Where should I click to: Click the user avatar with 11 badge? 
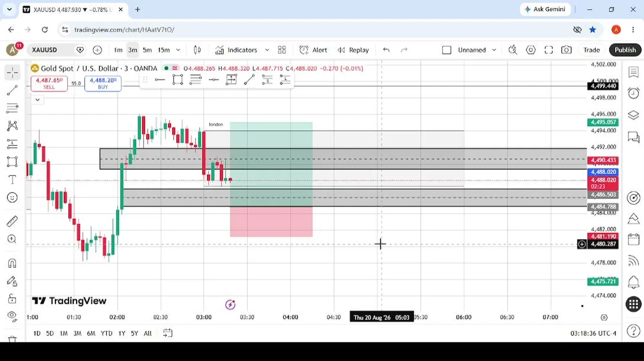[13, 49]
